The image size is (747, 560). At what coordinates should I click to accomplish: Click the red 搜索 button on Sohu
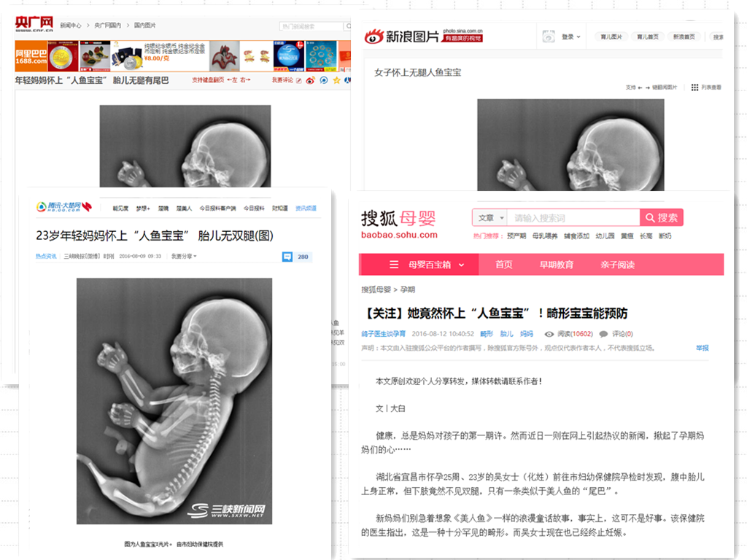tap(662, 217)
